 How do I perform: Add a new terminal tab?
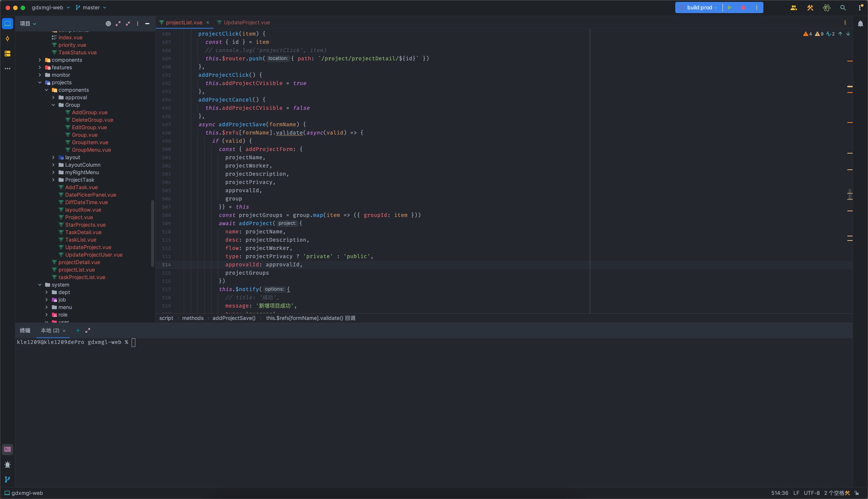coord(78,330)
